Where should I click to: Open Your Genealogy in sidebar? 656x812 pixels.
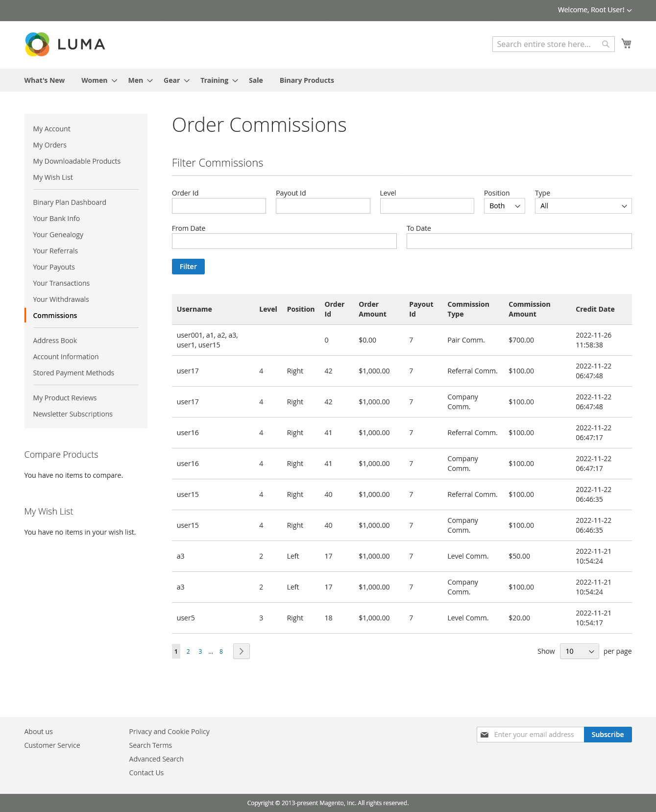pyautogui.click(x=58, y=235)
